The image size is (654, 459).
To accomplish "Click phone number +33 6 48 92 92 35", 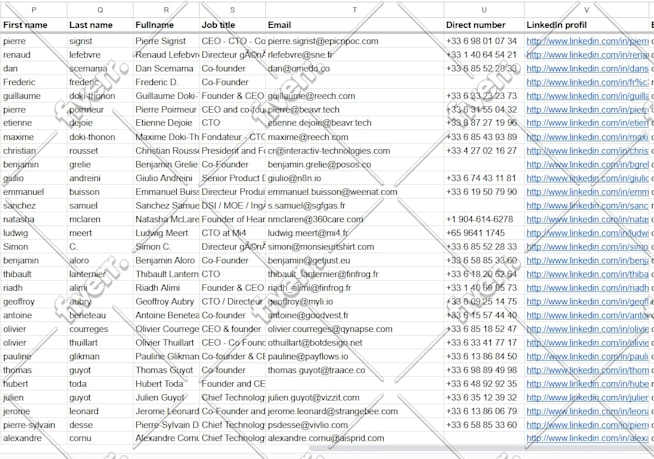I will [481, 384].
